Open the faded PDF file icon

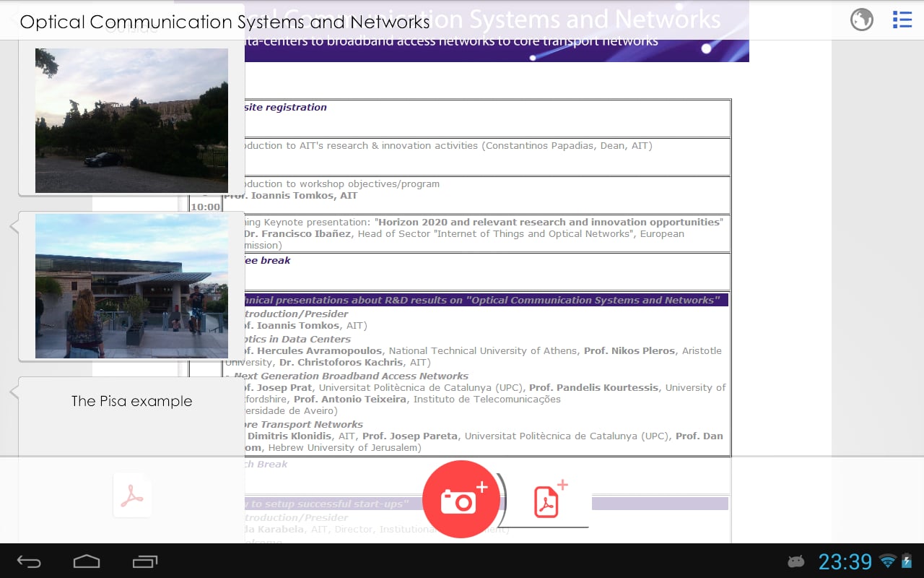point(132,496)
